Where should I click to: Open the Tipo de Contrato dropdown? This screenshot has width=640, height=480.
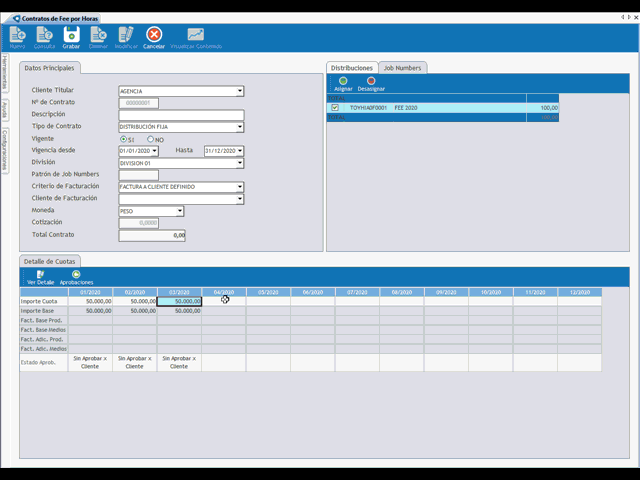pos(240,127)
